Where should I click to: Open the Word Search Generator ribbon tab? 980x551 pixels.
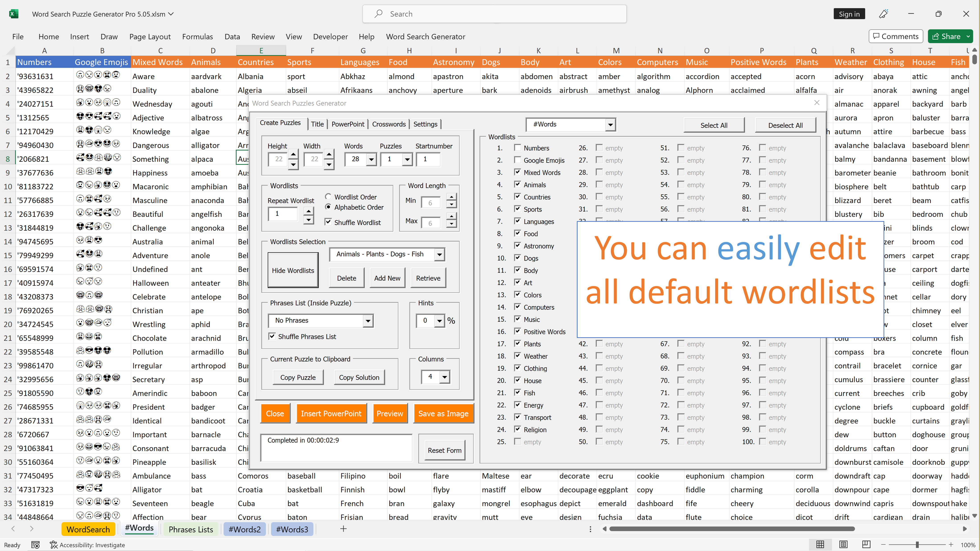pyautogui.click(x=425, y=37)
